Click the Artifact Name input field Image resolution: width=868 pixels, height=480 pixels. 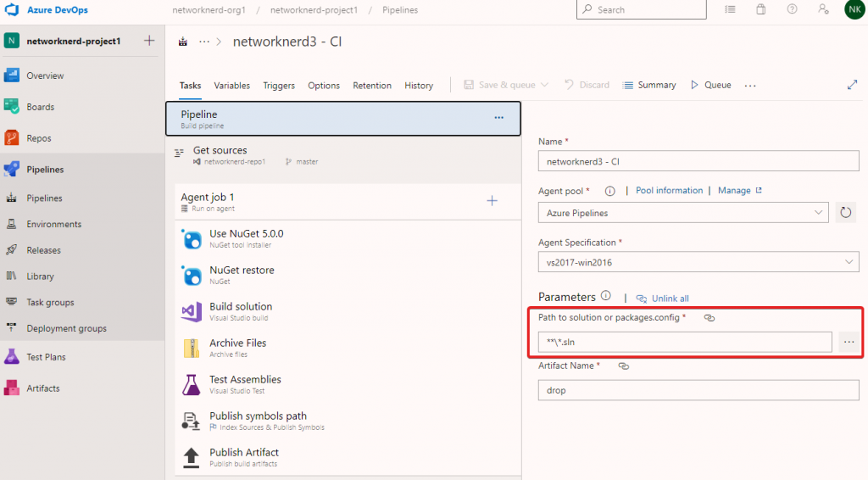pos(698,390)
